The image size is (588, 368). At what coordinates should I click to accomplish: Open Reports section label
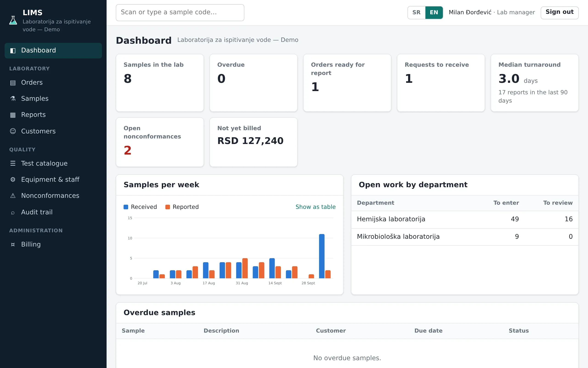[x=33, y=115]
